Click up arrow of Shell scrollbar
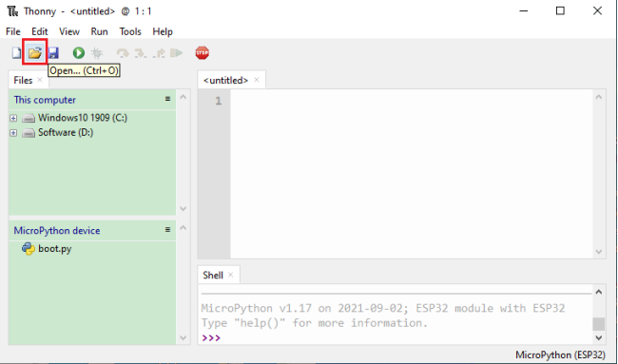 click(599, 292)
